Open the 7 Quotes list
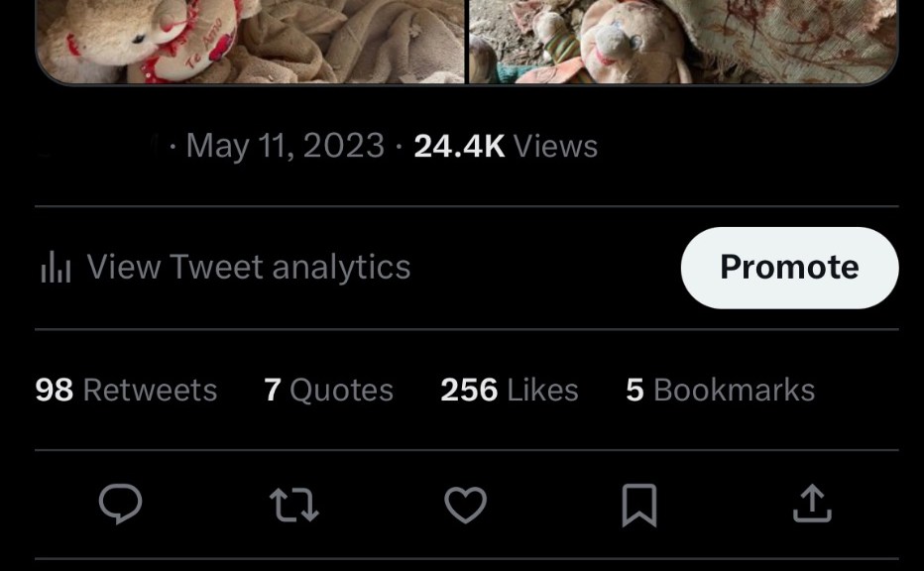Viewport: 924px width, 571px height. point(328,390)
